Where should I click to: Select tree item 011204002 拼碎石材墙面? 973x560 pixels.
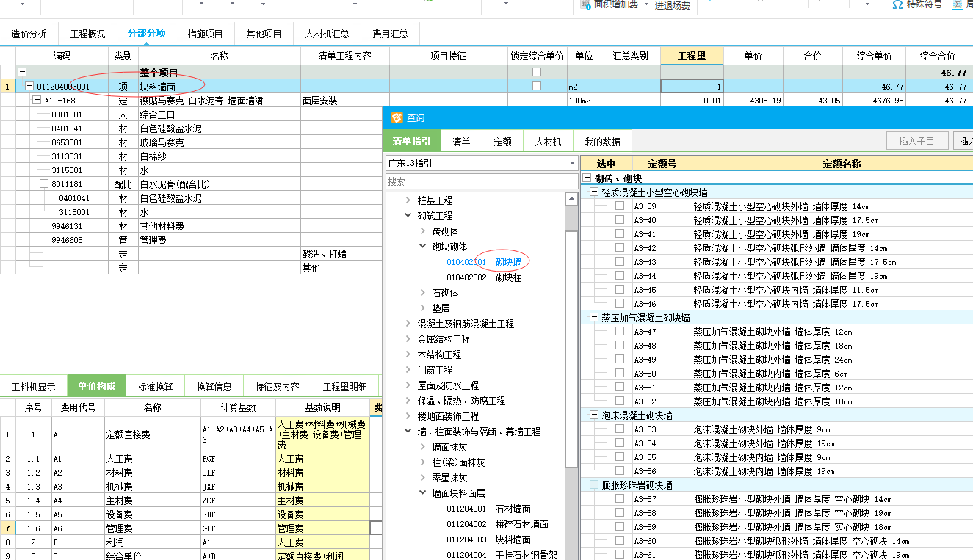497,524
